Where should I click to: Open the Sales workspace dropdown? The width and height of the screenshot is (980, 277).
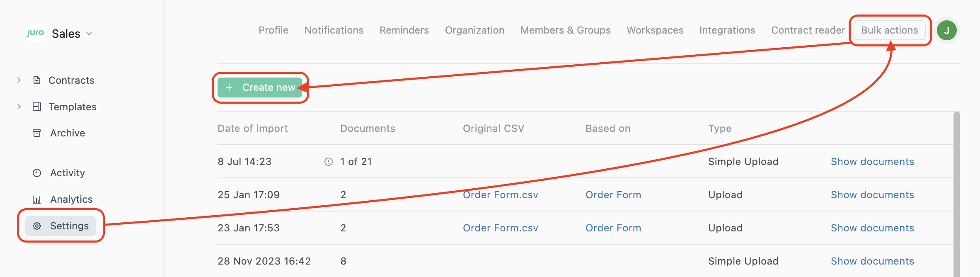point(89,34)
